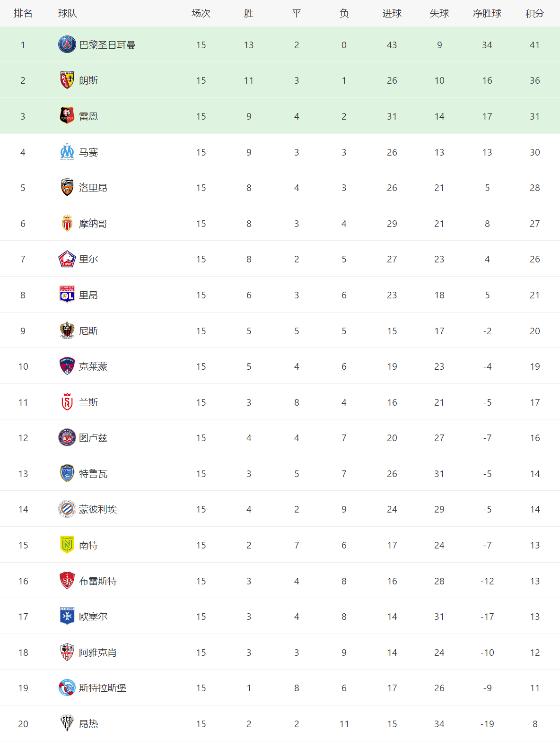Image resolution: width=560 pixels, height=748 pixels.
Task: Click the 布雷斯特 team name
Action: pos(98,581)
